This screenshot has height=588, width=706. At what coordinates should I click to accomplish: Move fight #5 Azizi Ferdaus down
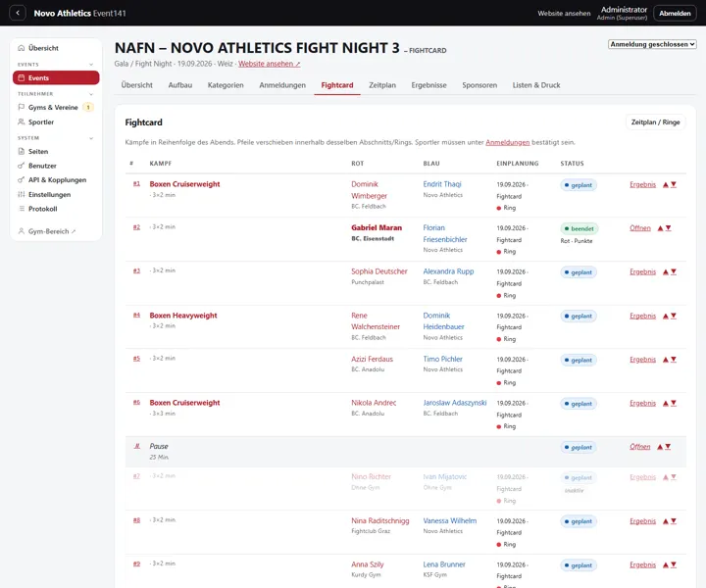tap(674, 360)
